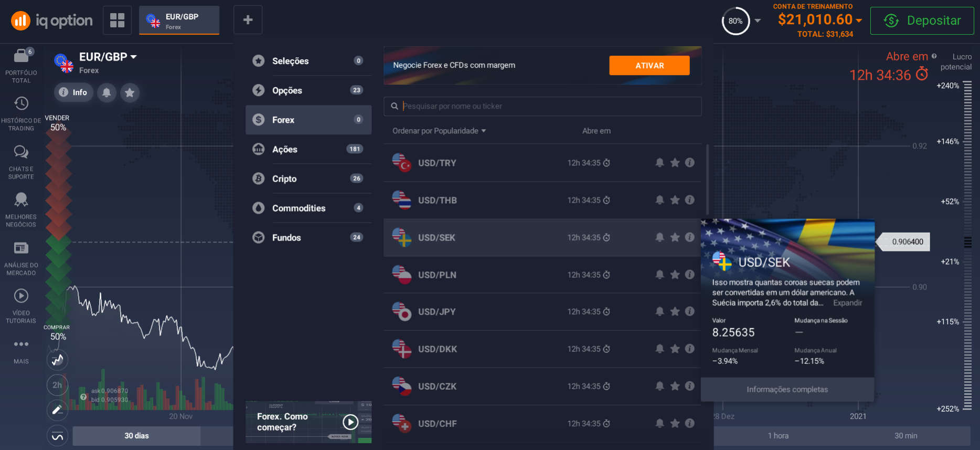Set price alert bell for USD/TRY
Screen dimensions: 980x450
pos(659,163)
